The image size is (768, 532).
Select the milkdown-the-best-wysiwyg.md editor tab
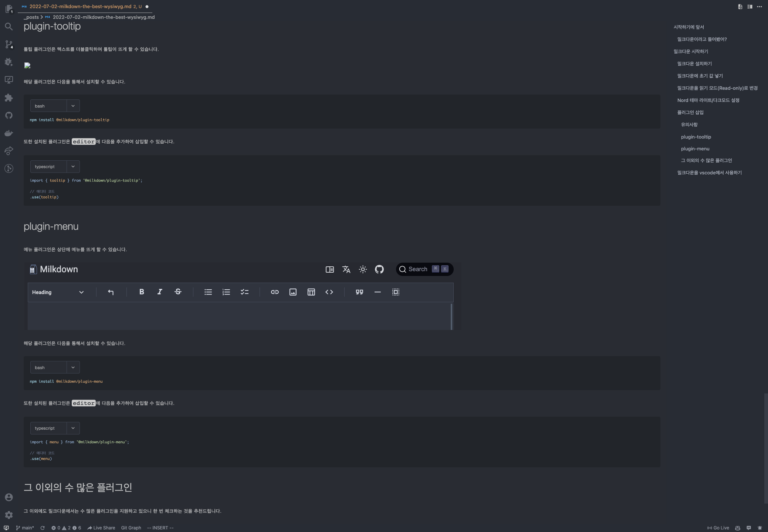tap(80, 7)
